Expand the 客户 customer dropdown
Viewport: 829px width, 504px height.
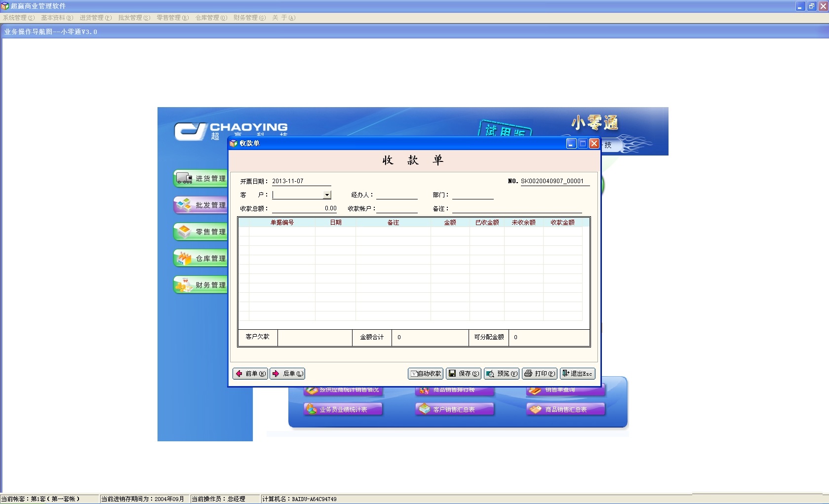327,195
